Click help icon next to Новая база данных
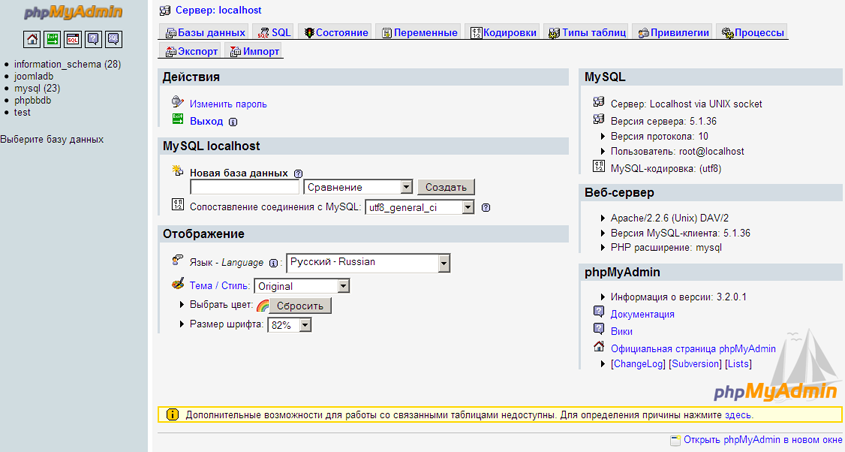This screenshot has width=845, height=452. tap(298, 173)
